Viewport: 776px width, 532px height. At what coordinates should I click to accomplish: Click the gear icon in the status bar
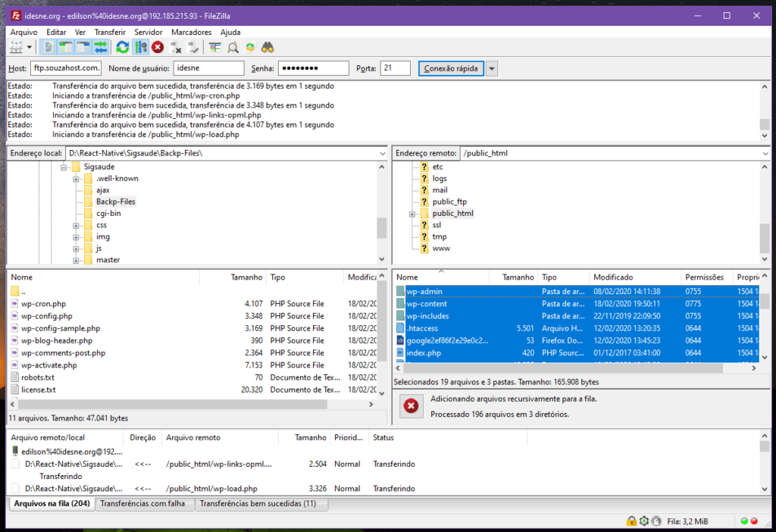[644, 521]
